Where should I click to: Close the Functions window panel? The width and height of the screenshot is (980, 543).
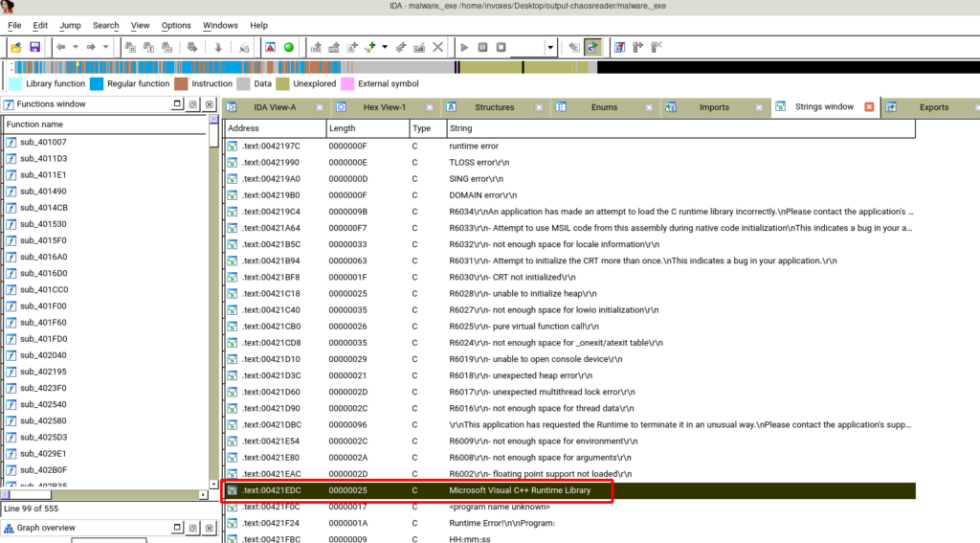210,104
